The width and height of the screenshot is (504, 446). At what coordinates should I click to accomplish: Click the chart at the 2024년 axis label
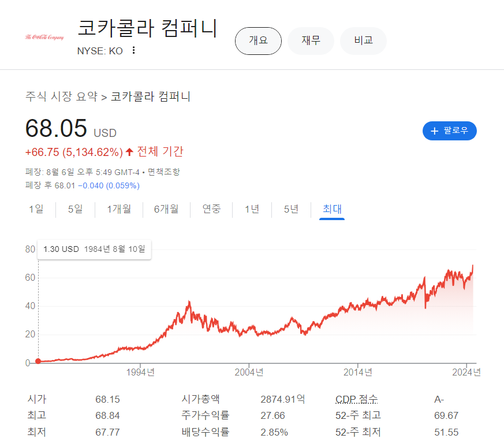tap(466, 373)
